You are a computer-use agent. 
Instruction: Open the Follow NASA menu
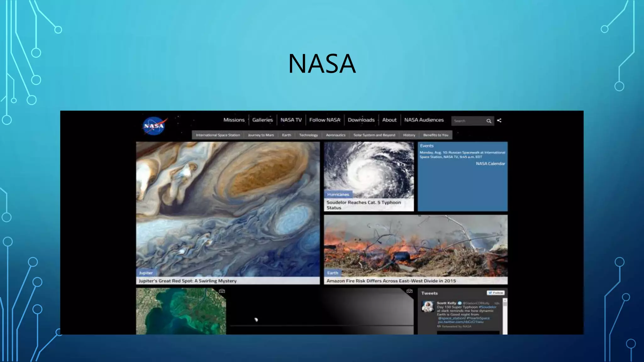pyautogui.click(x=325, y=120)
